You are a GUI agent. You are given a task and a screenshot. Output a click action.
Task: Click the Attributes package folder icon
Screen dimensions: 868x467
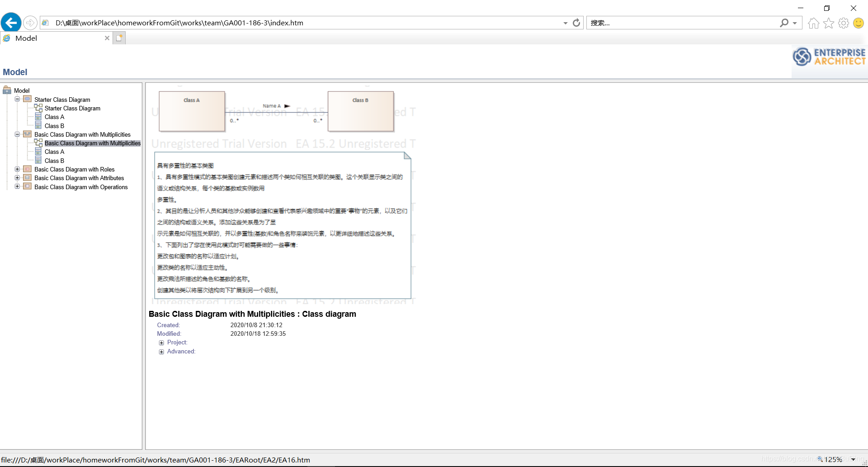coord(28,177)
